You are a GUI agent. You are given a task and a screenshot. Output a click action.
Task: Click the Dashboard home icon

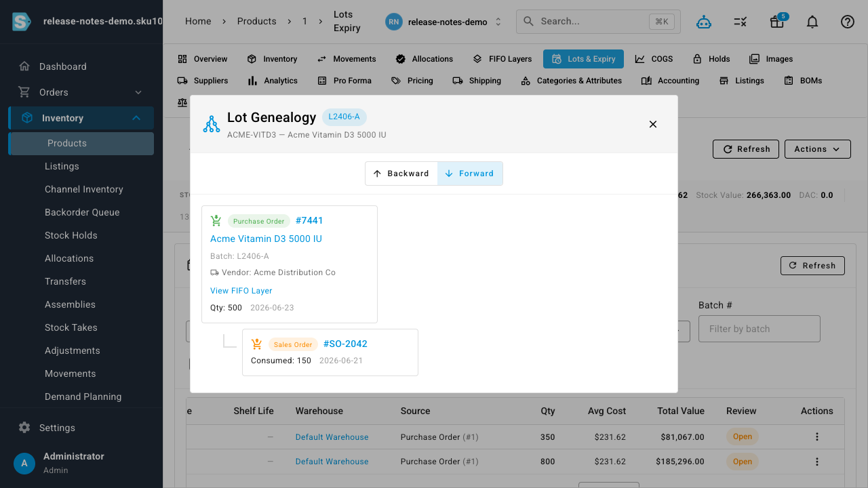[24, 66]
